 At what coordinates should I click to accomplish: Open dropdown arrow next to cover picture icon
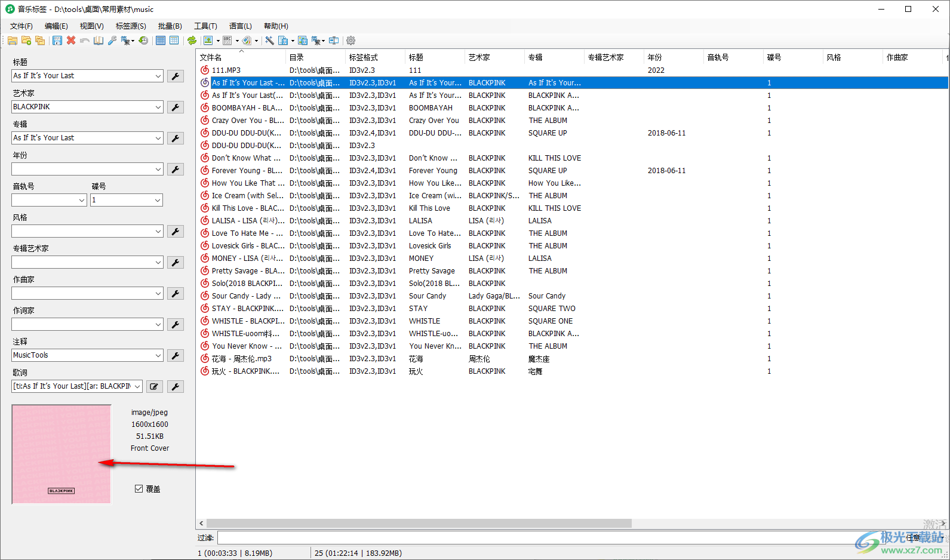(x=218, y=41)
